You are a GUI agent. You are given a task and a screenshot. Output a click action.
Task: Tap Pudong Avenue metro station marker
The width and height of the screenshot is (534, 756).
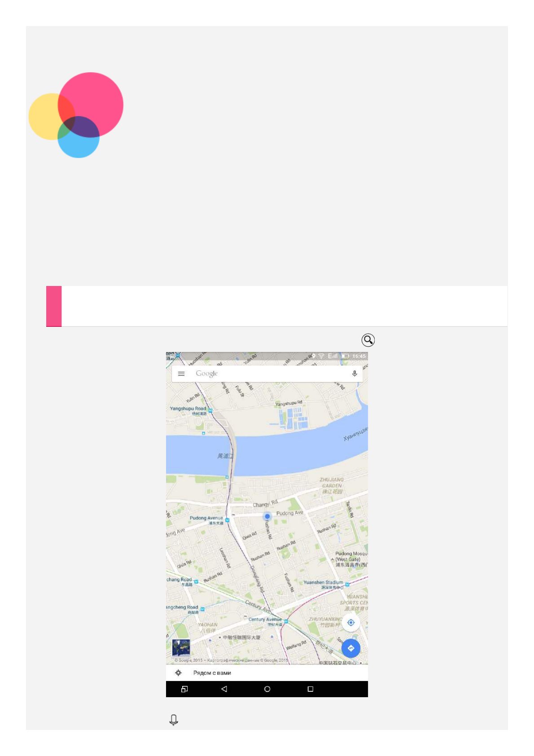pyautogui.click(x=227, y=520)
